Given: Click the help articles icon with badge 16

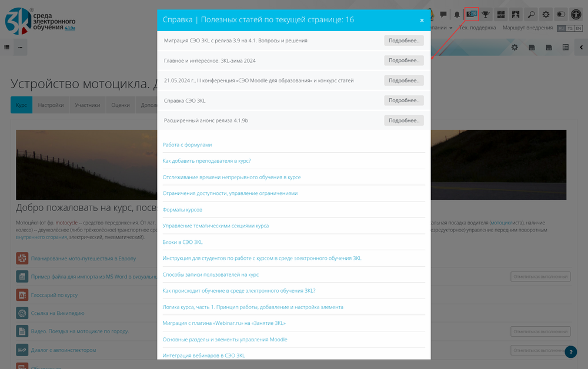Looking at the screenshot, I should point(472,14).
